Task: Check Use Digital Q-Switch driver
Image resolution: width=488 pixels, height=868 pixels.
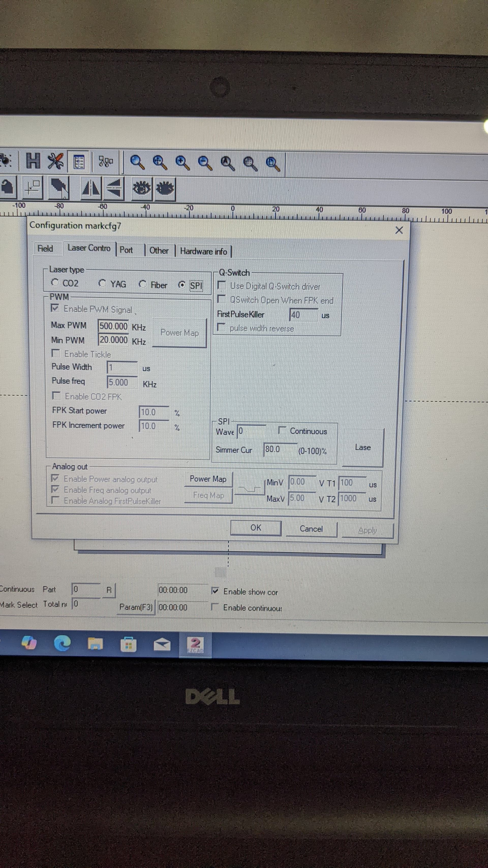Action: [x=222, y=286]
